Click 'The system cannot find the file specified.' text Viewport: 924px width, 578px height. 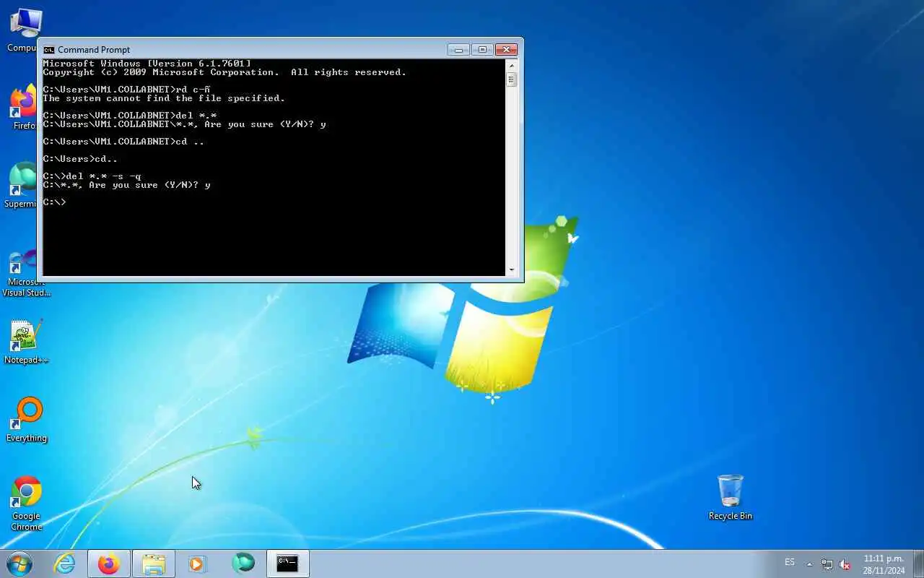[x=164, y=98]
